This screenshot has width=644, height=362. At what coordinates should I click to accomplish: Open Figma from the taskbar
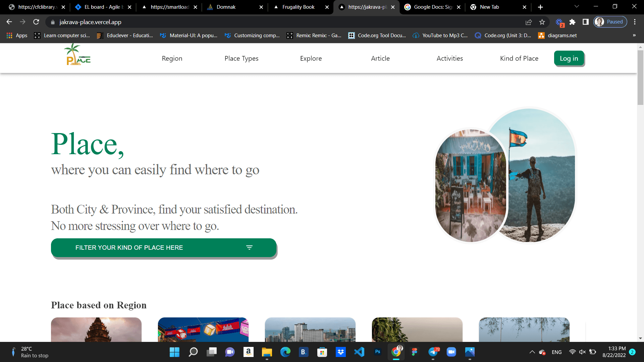[x=415, y=352]
